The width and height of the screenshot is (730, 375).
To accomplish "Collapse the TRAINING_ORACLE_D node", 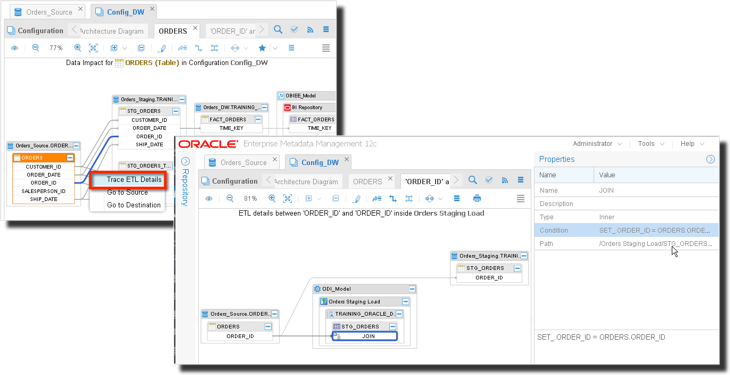I will click(x=399, y=314).
